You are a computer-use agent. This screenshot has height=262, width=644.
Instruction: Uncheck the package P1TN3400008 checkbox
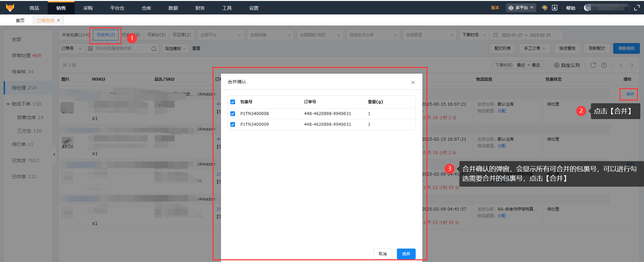(233, 114)
